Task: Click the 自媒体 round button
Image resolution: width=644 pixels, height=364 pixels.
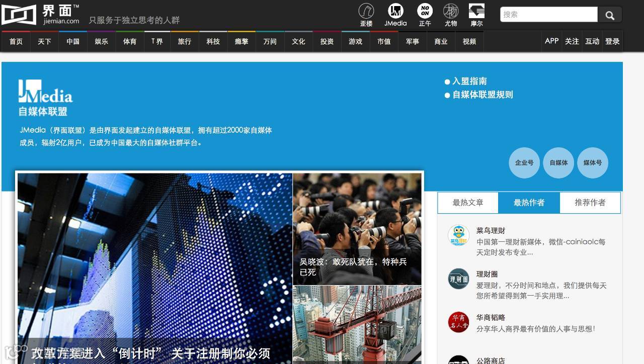Action: pyautogui.click(x=558, y=162)
